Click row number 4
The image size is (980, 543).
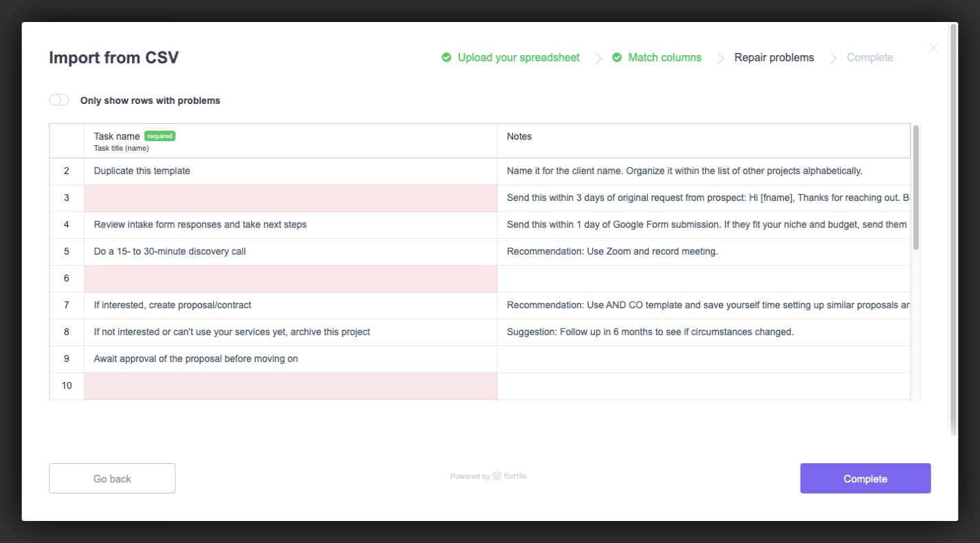(x=67, y=225)
